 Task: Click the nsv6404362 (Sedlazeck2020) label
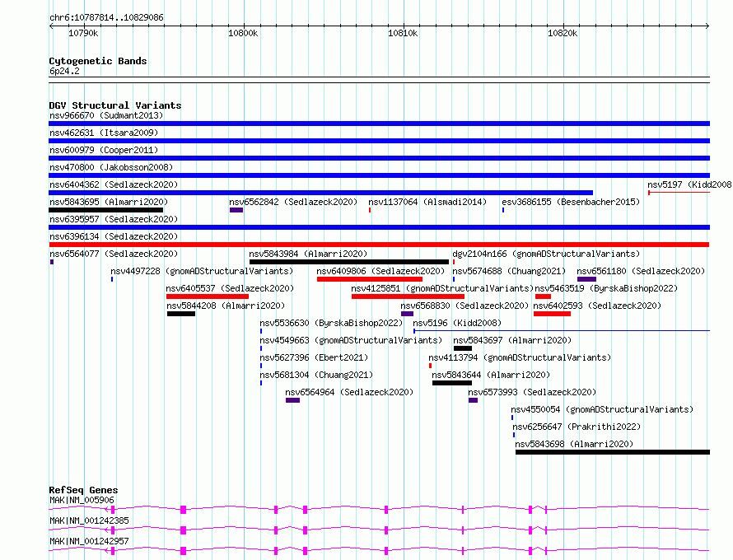point(114,184)
